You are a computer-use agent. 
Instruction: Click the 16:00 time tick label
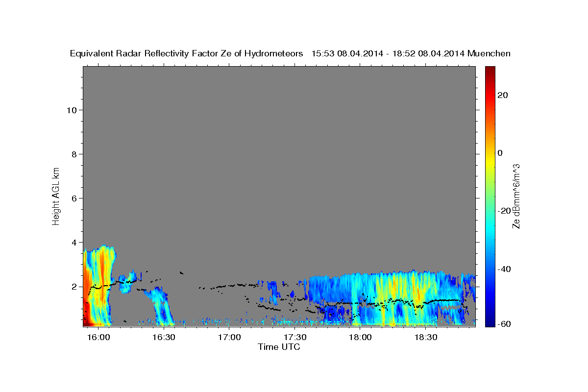[98, 338]
